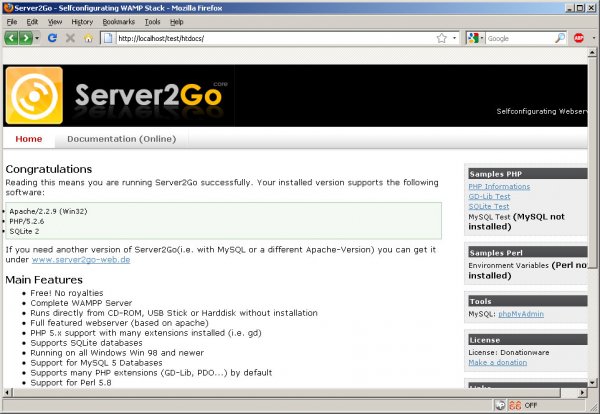
Task: Click the 'PHP/5.2.6' list entry
Action: tap(27, 221)
